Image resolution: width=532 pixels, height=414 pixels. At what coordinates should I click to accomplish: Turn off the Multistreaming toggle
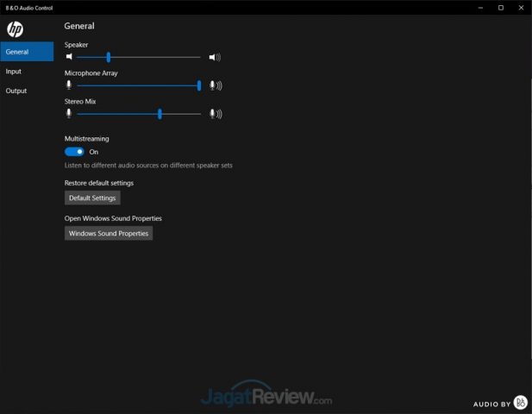click(74, 152)
